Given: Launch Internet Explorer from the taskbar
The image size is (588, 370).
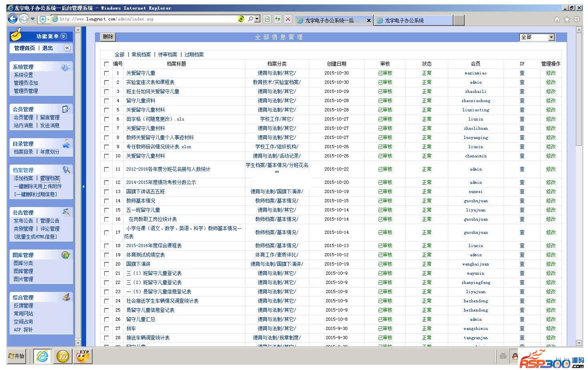Looking at the screenshot, I should pos(42,356).
